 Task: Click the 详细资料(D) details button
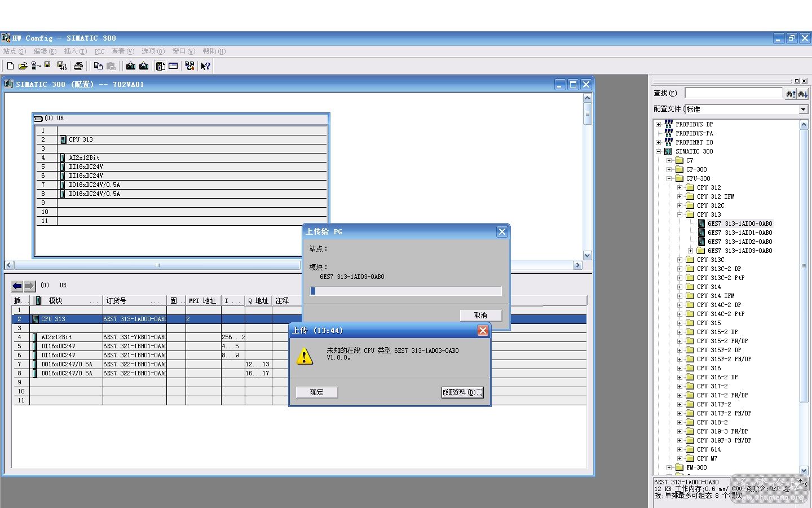pyautogui.click(x=462, y=392)
